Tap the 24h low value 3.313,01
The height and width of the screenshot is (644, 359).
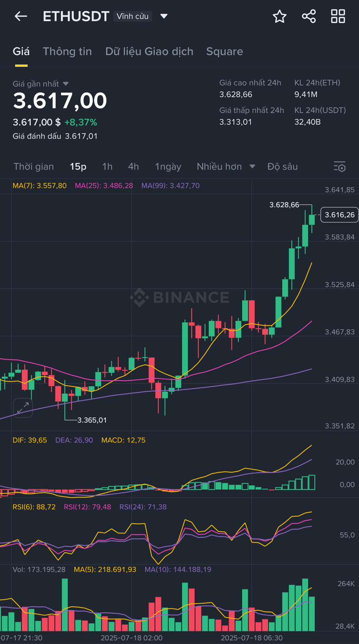tap(235, 122)
